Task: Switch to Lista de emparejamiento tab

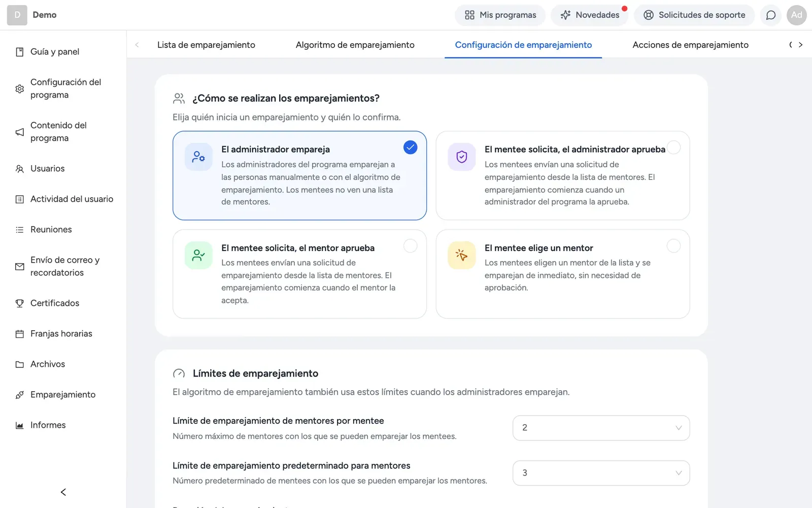Action: point(206,45)
